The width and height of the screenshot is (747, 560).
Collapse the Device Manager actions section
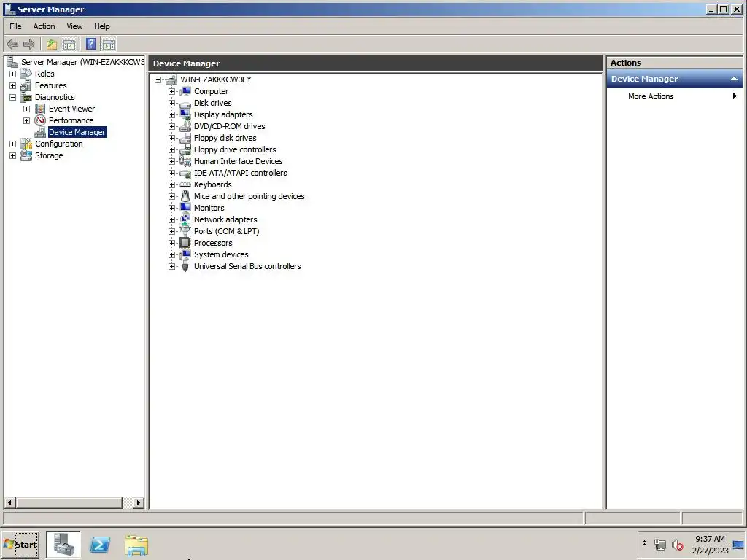[x=734, y=79]
